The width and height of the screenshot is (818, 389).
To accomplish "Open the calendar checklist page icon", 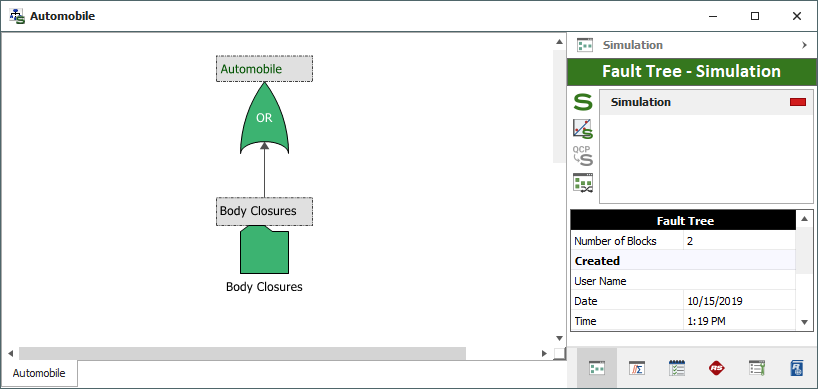I will pos(677,368).
